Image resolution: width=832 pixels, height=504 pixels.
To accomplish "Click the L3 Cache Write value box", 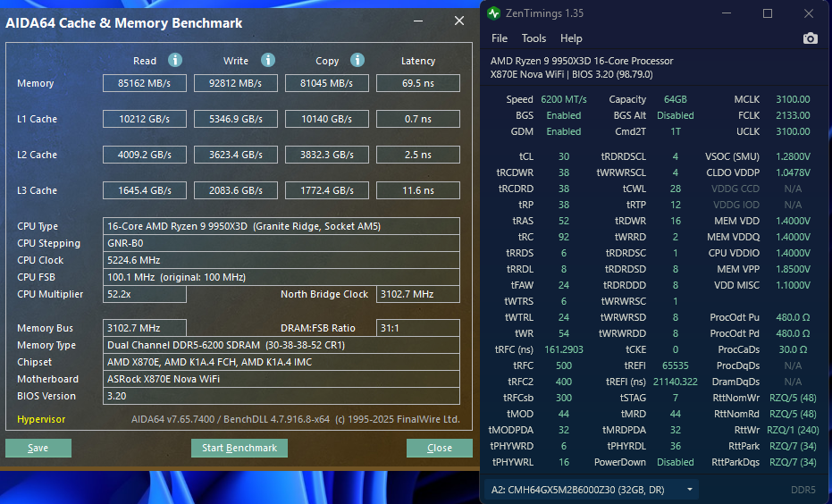I will [x=237, y=190].
